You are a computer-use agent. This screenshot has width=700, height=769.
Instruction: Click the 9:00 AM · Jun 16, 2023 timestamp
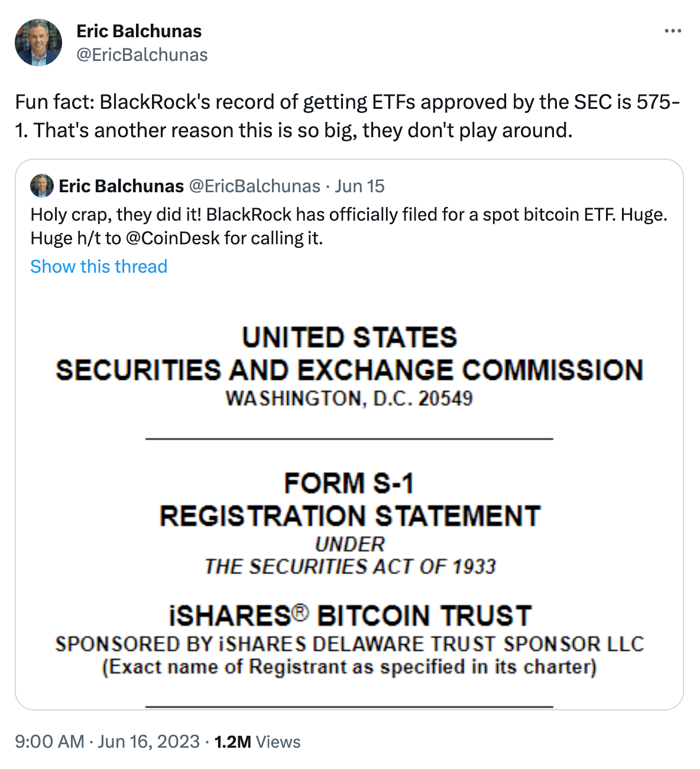pyautogui.click(x=107, y=742)
